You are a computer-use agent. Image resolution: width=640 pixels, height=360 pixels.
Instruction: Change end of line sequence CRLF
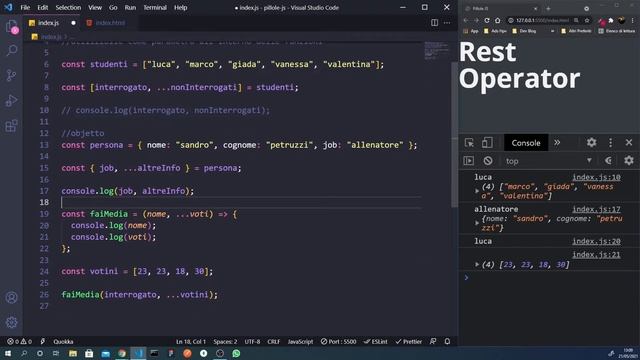coord(273,342)
